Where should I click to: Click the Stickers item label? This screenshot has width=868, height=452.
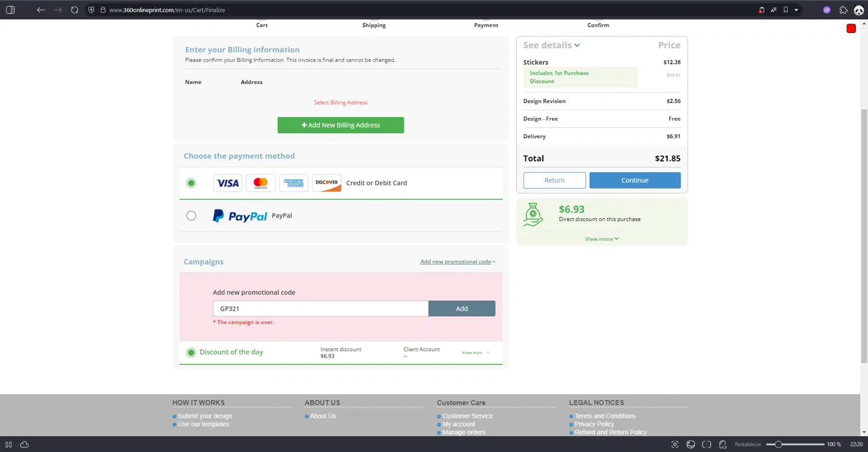[x=536, y=62]
